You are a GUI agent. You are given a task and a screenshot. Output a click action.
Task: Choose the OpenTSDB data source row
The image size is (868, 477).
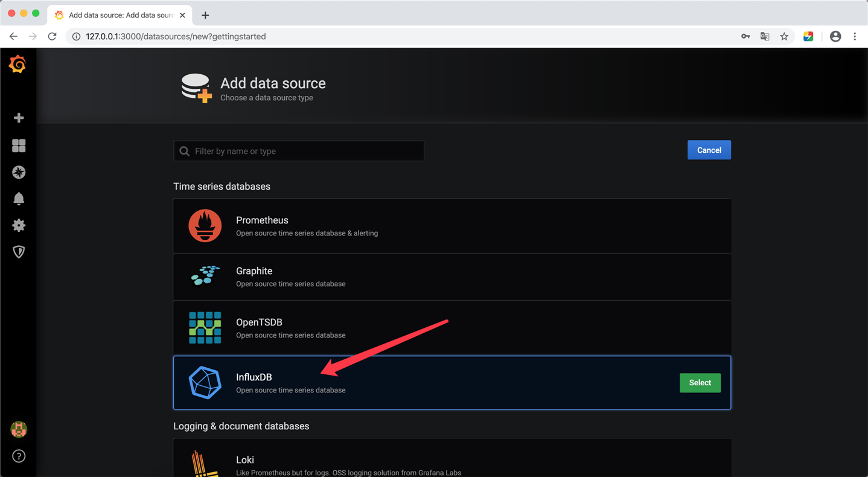click(x=452, y=328)
